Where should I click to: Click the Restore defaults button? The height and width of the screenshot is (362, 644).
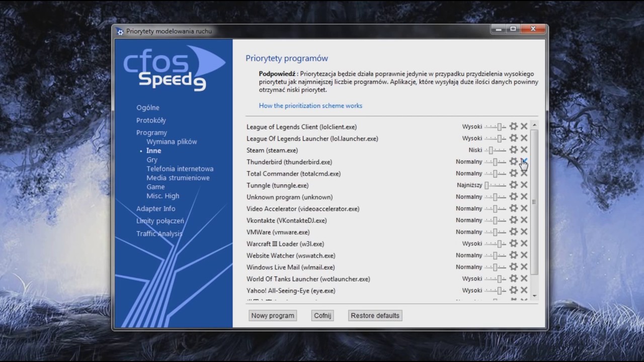[375, 316]
